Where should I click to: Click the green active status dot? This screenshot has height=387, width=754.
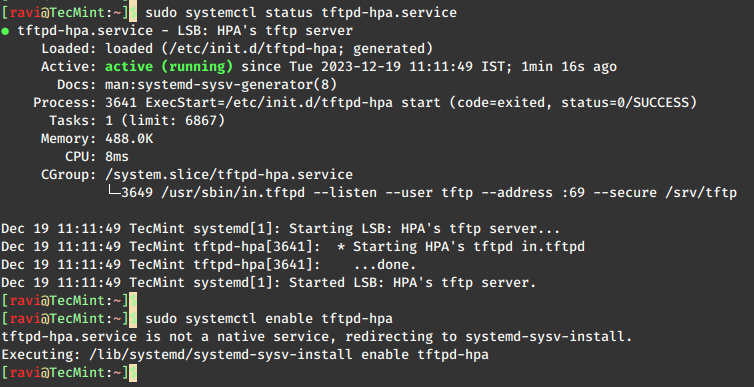(5, 31)
